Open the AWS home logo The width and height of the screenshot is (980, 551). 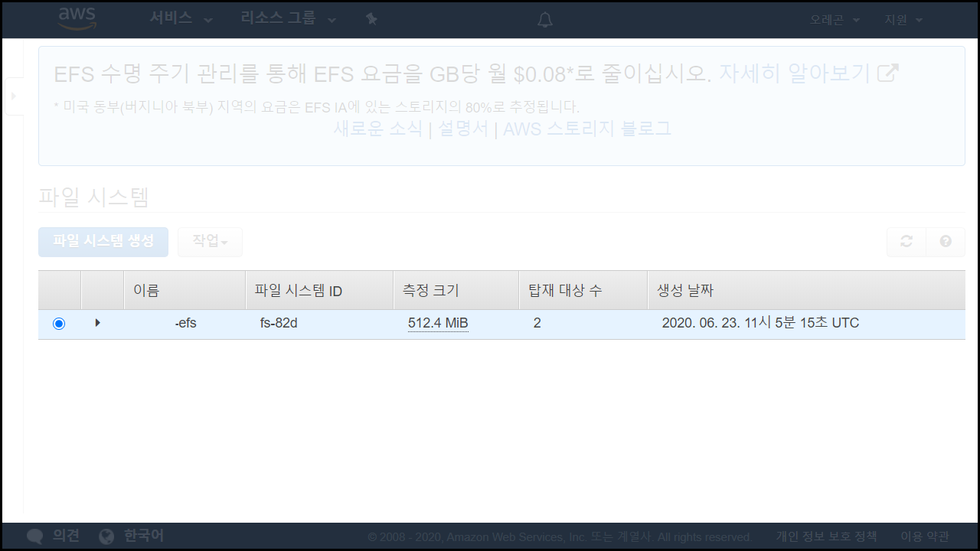pyautogui.click(x=77, y=19)
